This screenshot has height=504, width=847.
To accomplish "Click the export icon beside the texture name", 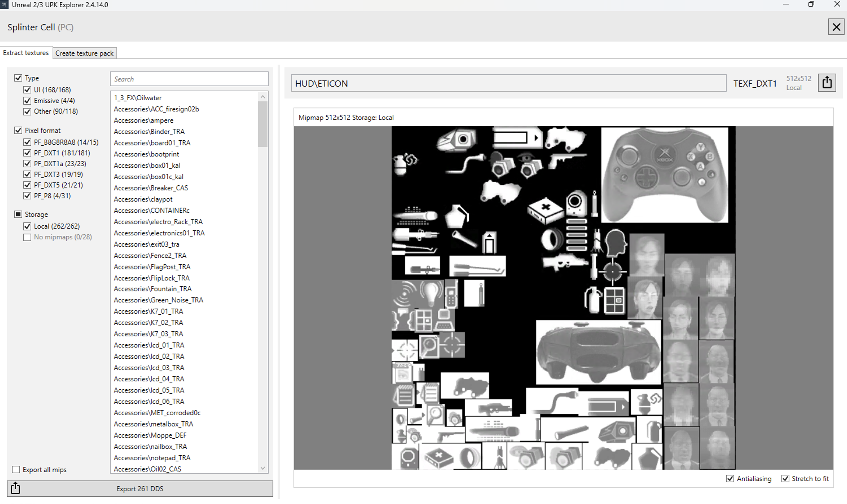I will pos(827,83).
